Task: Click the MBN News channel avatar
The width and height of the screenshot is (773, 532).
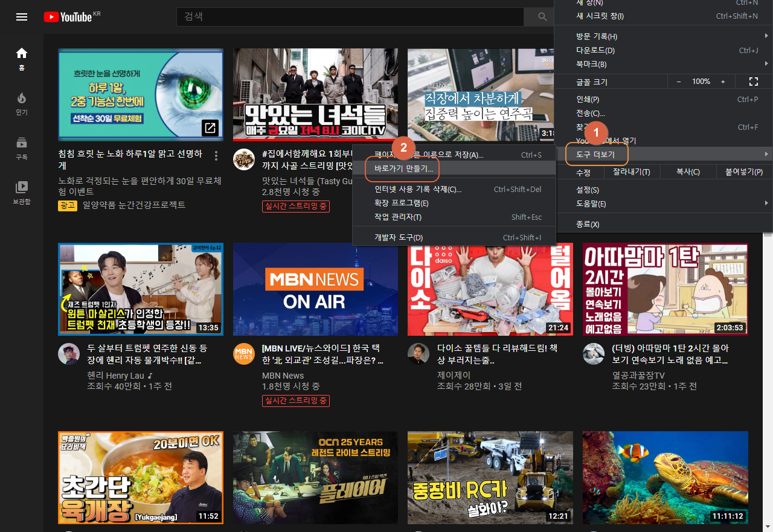Action: 244,354
